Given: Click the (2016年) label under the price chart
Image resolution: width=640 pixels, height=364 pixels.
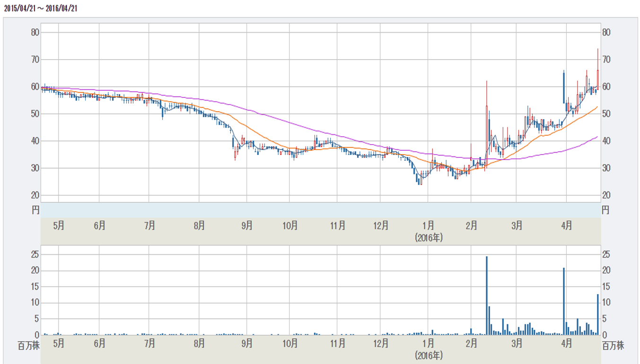Looking at the screenshot, I should [428, 237].
